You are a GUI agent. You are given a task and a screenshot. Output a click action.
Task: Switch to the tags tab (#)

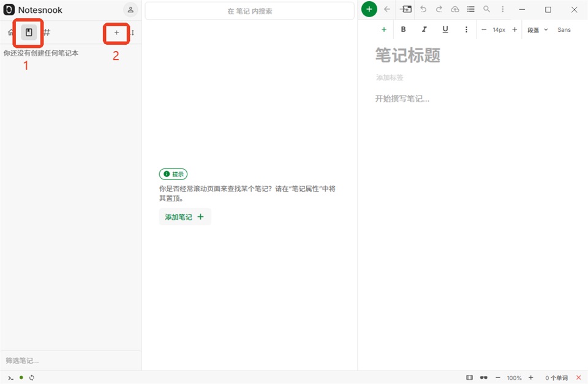click(47, 32)
